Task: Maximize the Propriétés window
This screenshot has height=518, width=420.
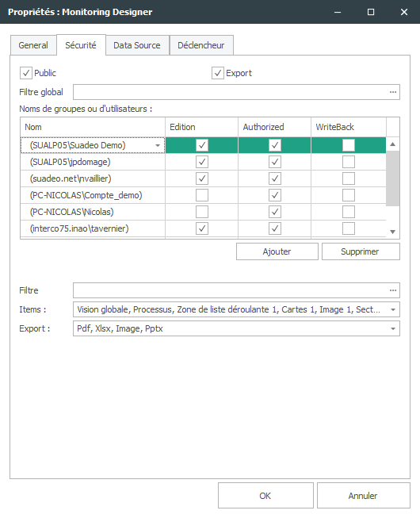Action: pos(371,12)
